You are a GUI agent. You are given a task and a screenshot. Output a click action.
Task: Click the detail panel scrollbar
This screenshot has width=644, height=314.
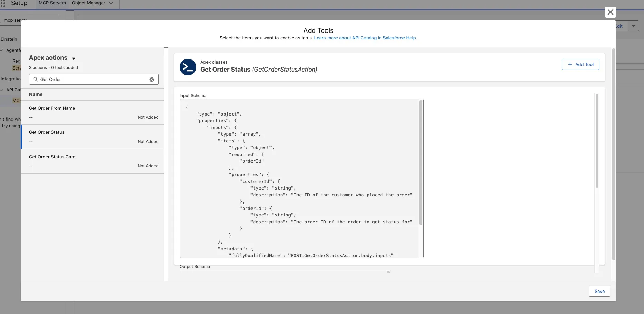[x=597, y=140]
